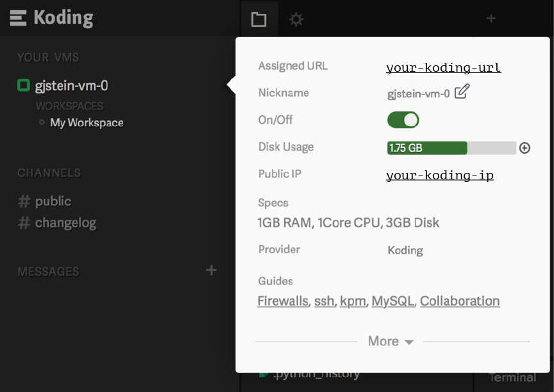This screenshot has width=554, height=392.
Task: Open the ssh guide
Action: [x=324, y=301]
